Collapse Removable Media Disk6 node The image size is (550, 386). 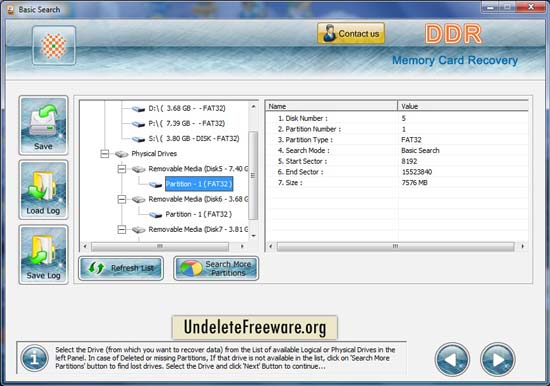click(x=121, y=199)
